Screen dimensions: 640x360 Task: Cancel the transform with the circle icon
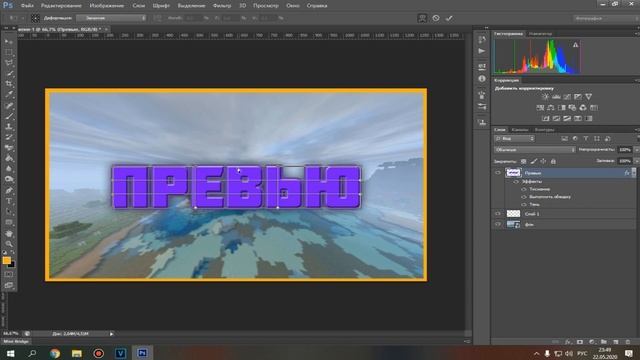(x=436, y=18)
